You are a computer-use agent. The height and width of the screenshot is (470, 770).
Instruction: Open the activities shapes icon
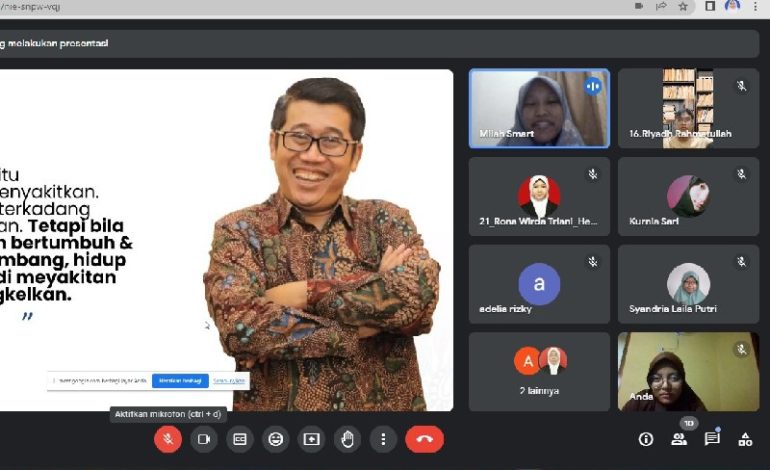coord(745,439)
